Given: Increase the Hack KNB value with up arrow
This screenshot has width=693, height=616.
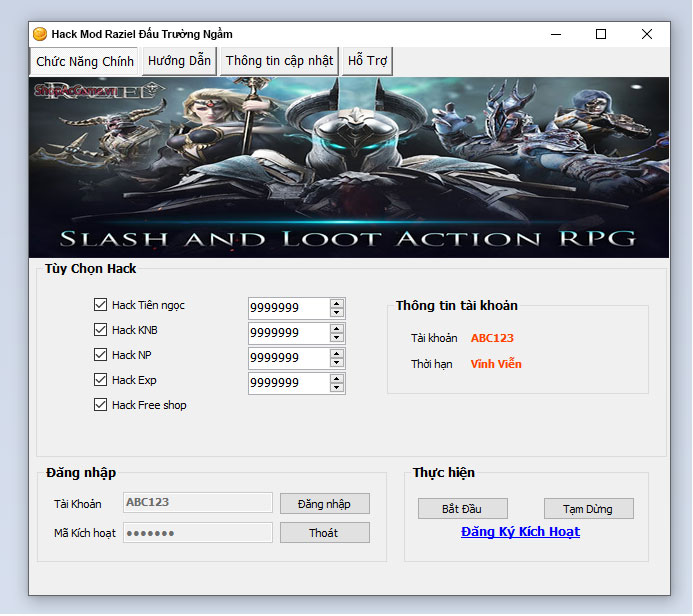Looking at the screenshot, I should pos(337,329).
